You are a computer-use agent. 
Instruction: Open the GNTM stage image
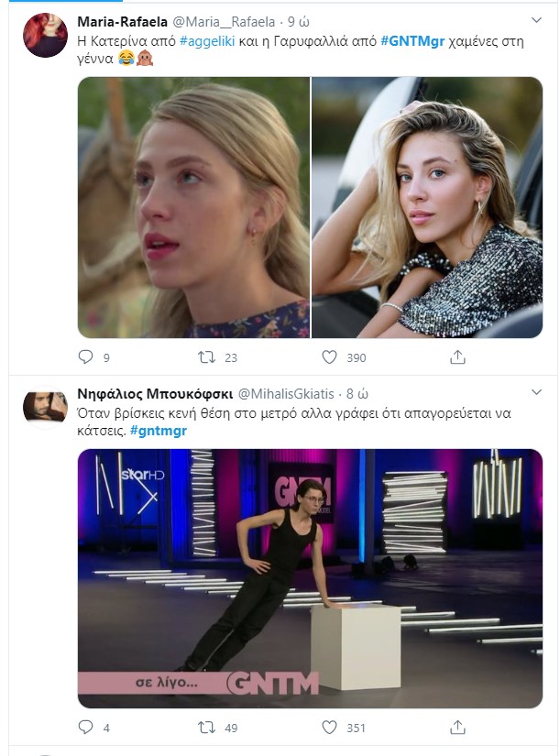pos(310,578)
